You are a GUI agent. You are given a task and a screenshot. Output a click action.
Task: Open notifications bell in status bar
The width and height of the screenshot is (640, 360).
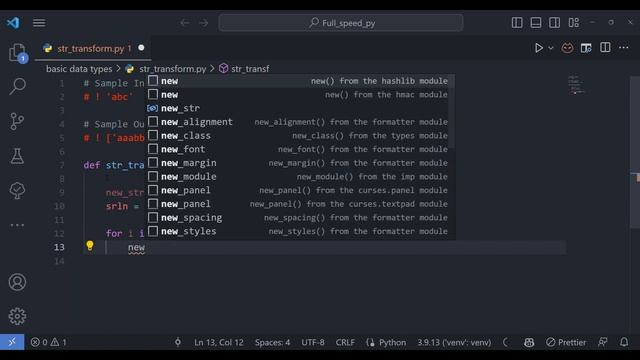click(x=624, y=342)
